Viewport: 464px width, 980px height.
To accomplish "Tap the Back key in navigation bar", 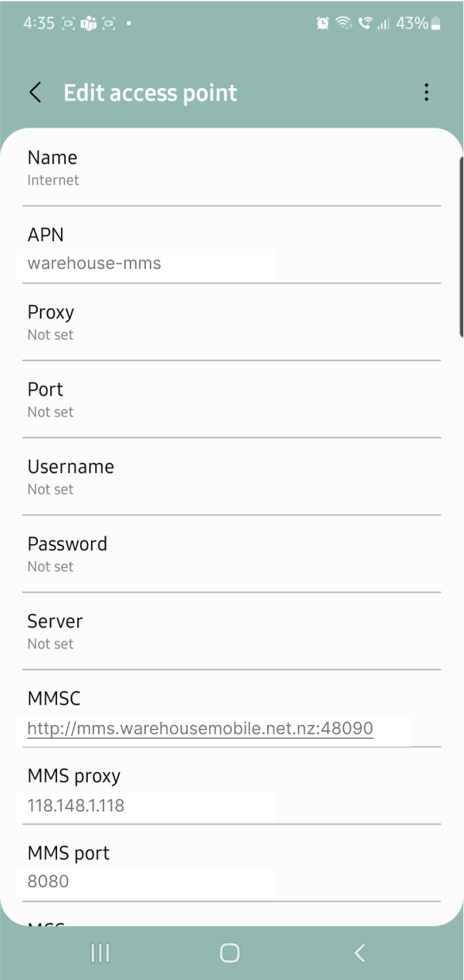I will [359, 953].
